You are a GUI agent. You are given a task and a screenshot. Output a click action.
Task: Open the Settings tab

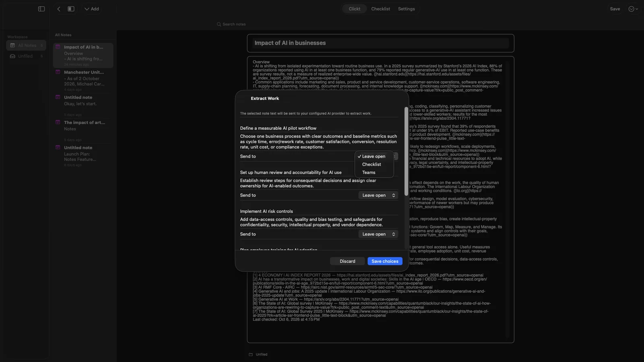tap(406, 9)
